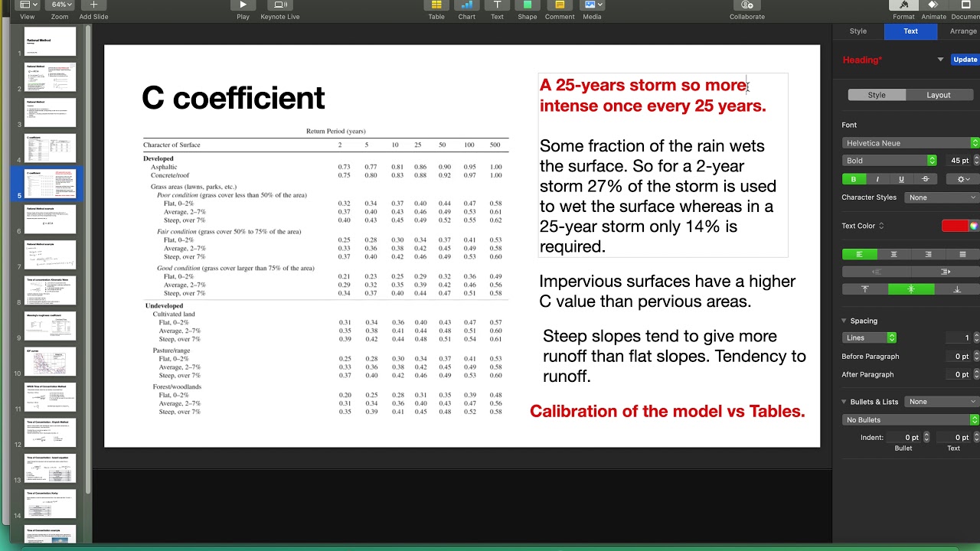980x551 pixels.
Task: Align text left
Action: [x=859, y=254]
